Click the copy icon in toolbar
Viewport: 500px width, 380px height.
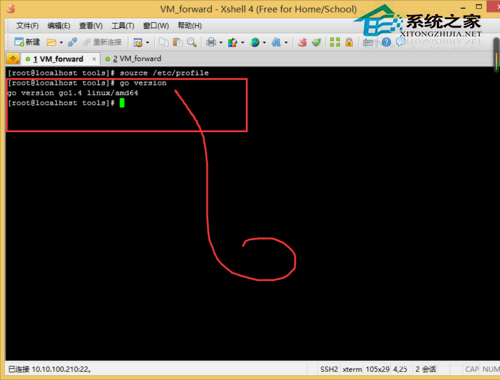[163, 42]
